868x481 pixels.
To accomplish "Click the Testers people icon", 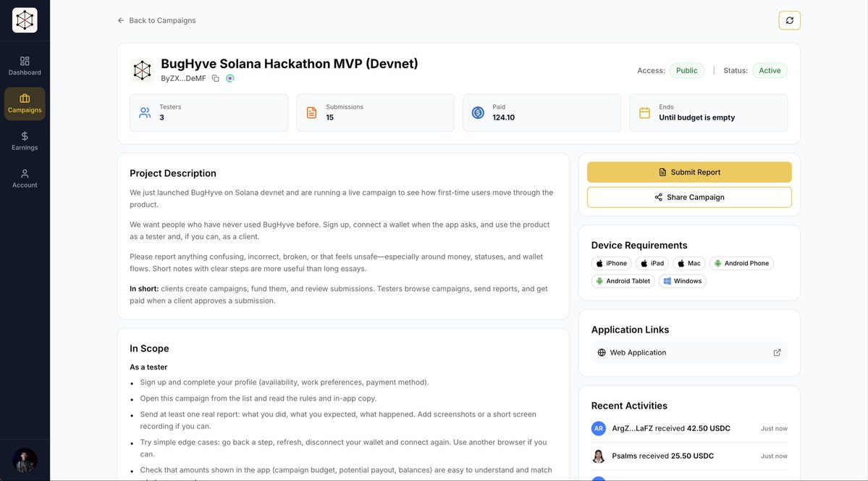I will pos(145,113).
